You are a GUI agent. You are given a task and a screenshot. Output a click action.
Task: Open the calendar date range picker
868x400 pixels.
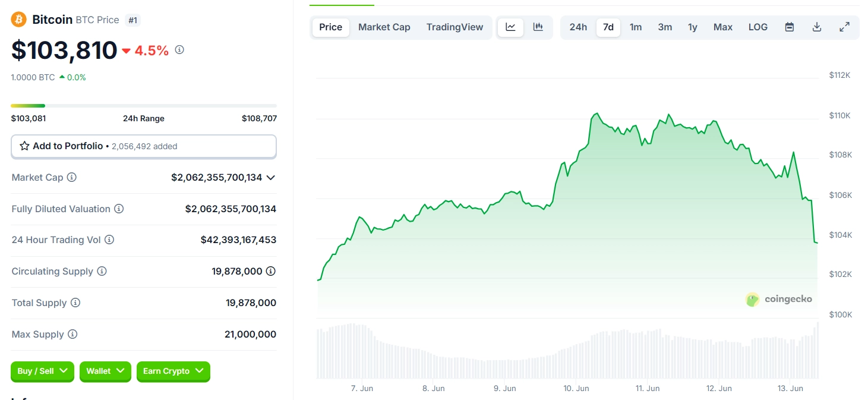[x=790, y=27]
